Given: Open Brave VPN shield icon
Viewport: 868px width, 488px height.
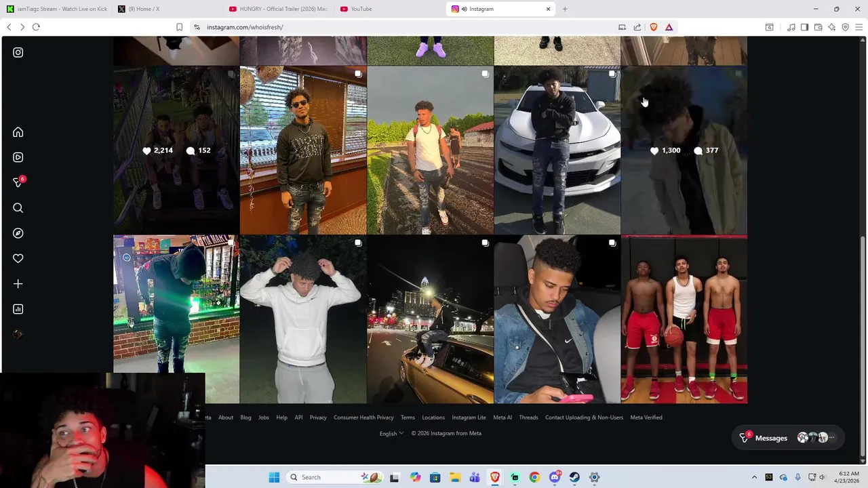Looking at the screenshot, I should coord(845,27).
